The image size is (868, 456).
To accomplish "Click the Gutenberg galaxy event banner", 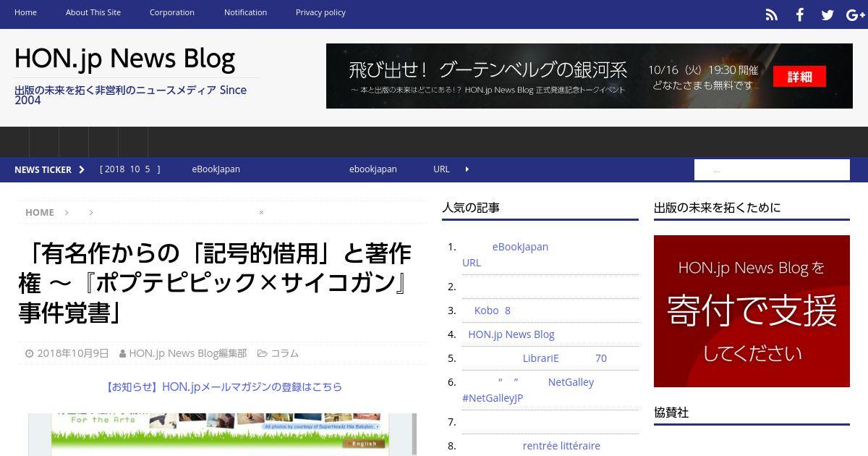I will coord(589,76).
